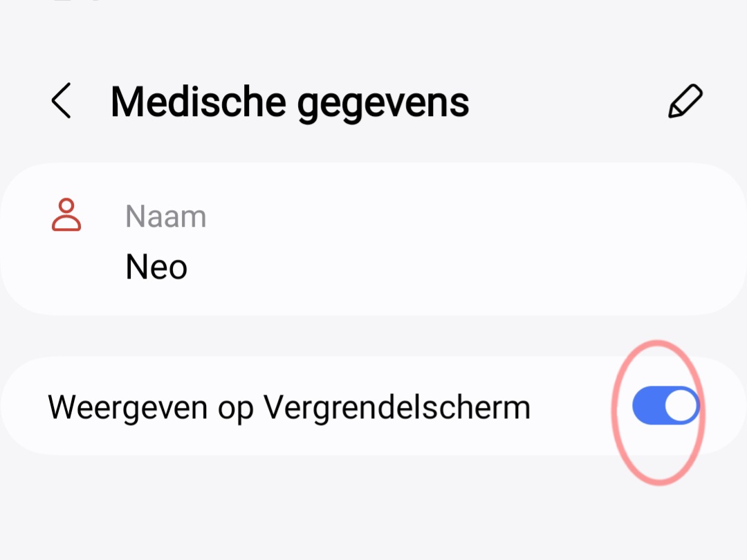Viewport: 747px width, 560px height.
Task: Select the Naam card to edit the name
Action: (373, 239)
